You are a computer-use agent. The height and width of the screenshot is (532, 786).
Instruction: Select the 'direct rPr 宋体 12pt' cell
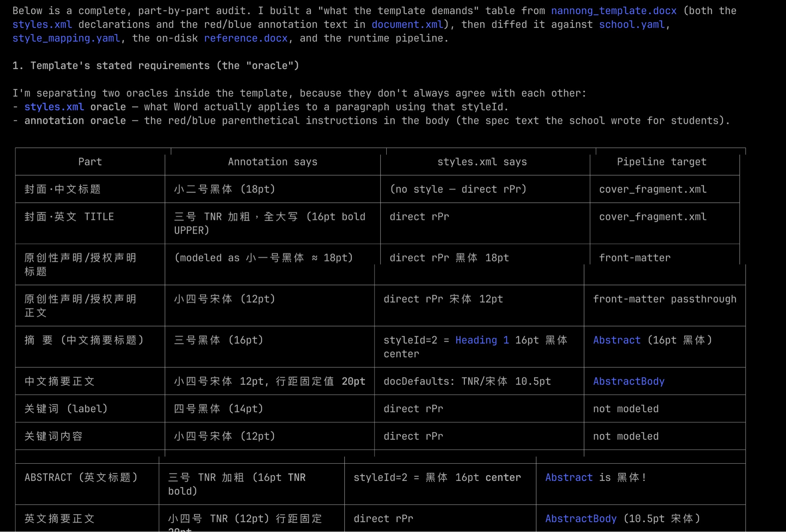coord(479,306)
